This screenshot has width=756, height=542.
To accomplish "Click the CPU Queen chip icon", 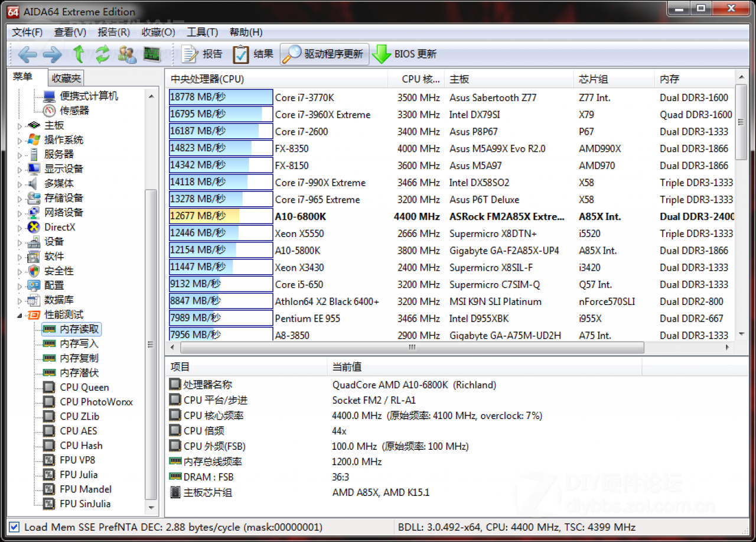I will [50, 387].
